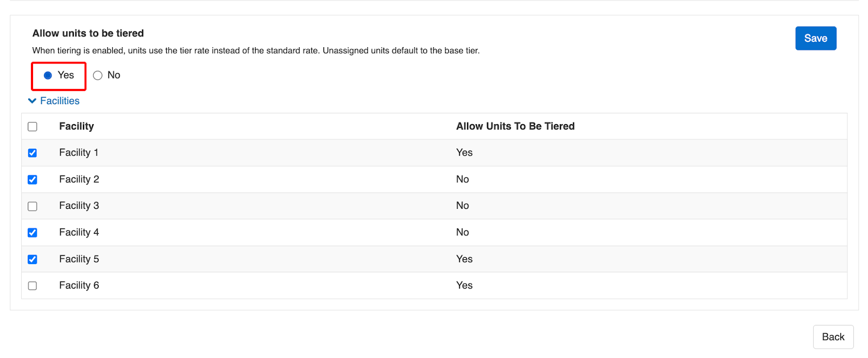The width and height of the screenshot is (868, 358).
Task: Click the Facility 6 row name
Action: tap(79, 286)
